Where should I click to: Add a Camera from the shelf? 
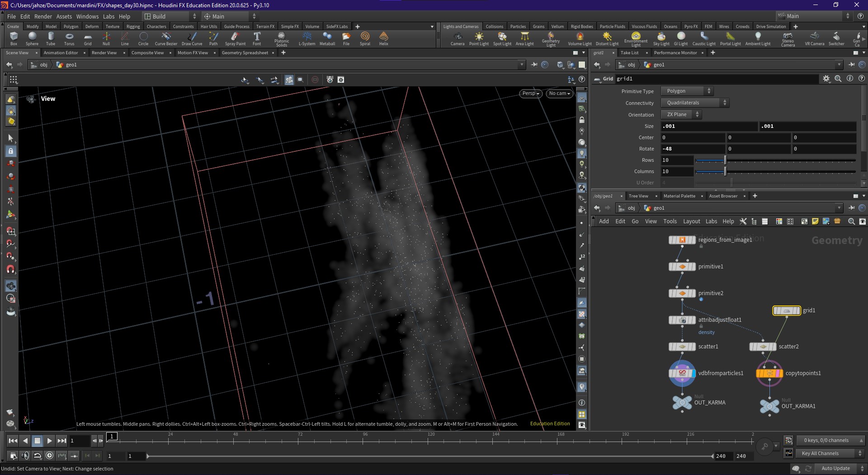pos(458,39)
